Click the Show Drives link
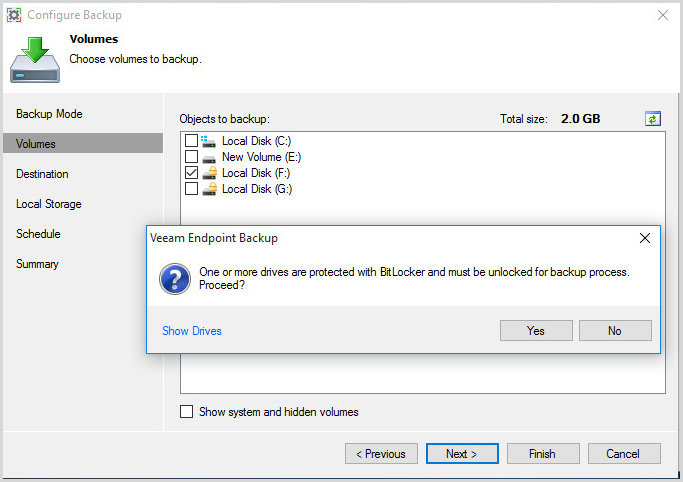 pos(192,331)
